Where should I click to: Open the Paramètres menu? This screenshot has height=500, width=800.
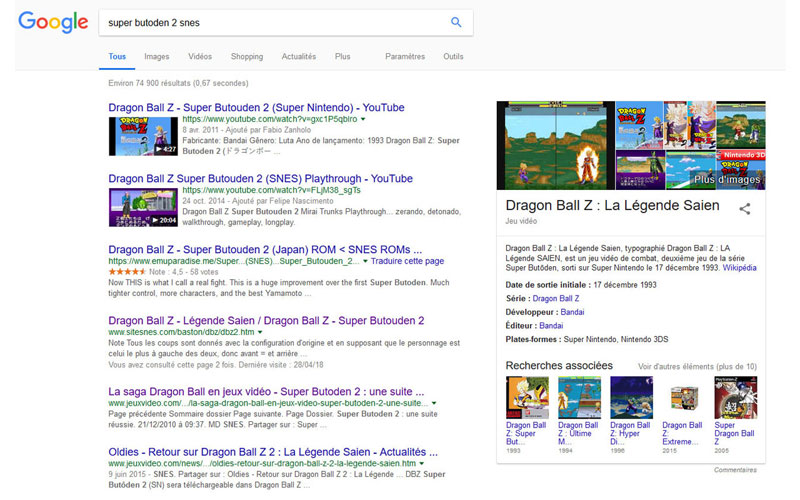pos(405,57)
